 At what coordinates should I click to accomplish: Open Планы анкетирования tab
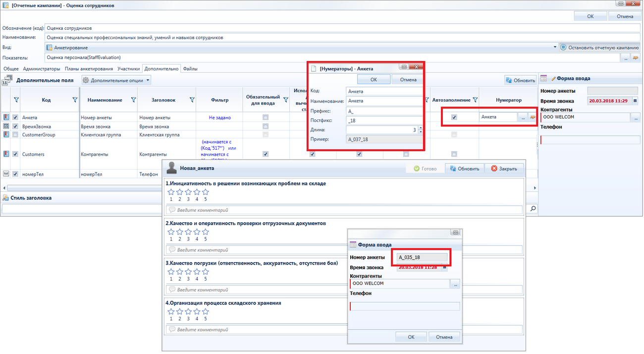click(x=88, y=68)
